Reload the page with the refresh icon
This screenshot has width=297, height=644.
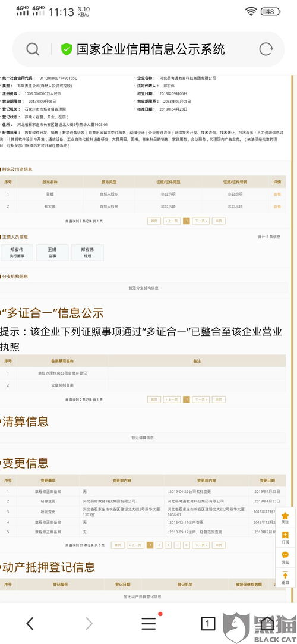pyautogui.click(x=266, y=49)
